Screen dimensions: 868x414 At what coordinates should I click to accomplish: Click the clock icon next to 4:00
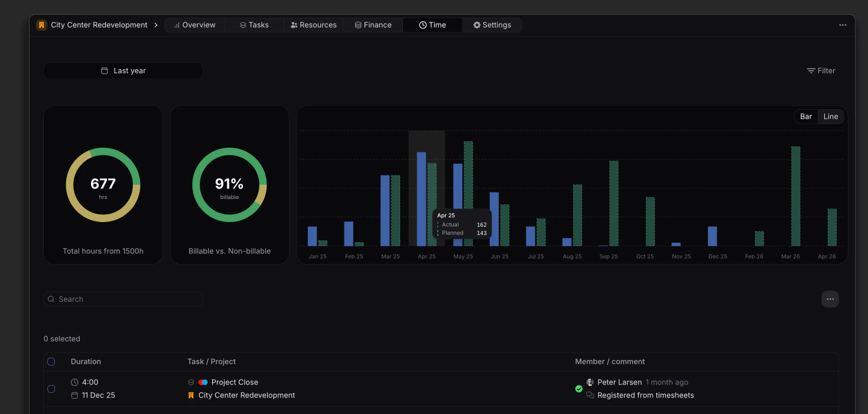[74, 382]
